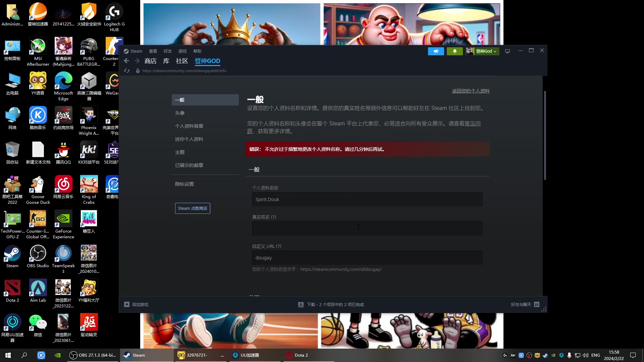
Task: Open Steam announcements megaphone button
Action: click(x=436, y=51)
